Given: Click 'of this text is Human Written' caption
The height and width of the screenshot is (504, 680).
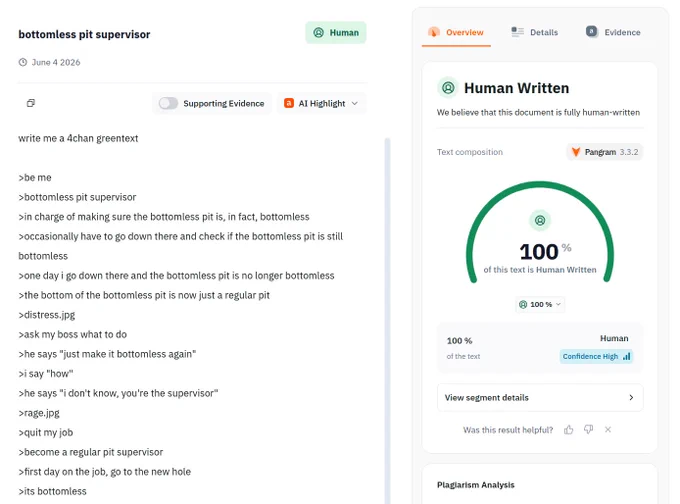Looking at the screenshot, I should click(x=540, y=270).
